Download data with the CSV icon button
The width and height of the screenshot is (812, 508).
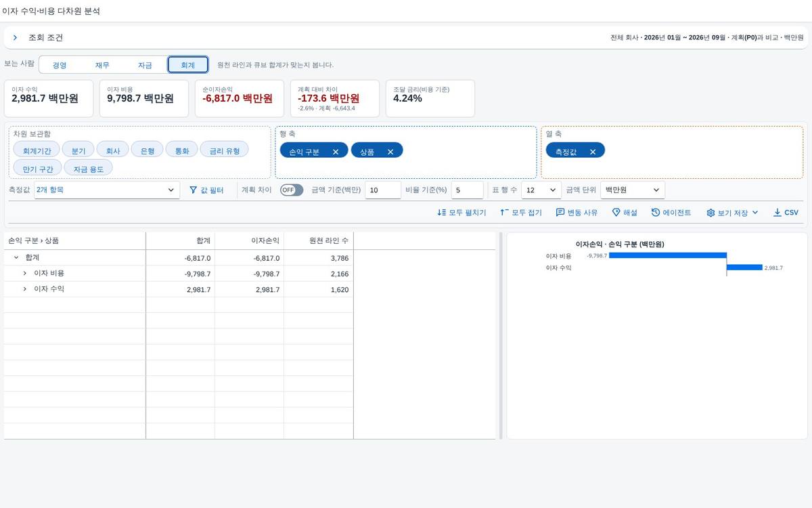pyautogui.click(x=786, y=213)
